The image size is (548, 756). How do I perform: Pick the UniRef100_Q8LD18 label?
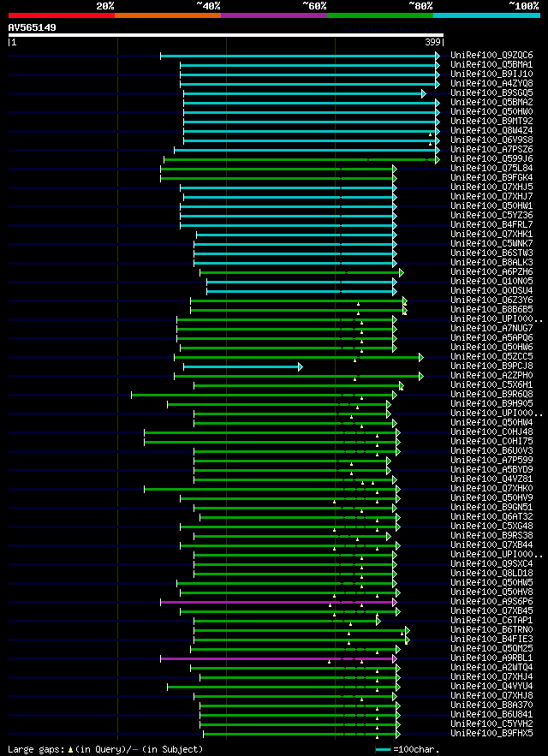492,574
